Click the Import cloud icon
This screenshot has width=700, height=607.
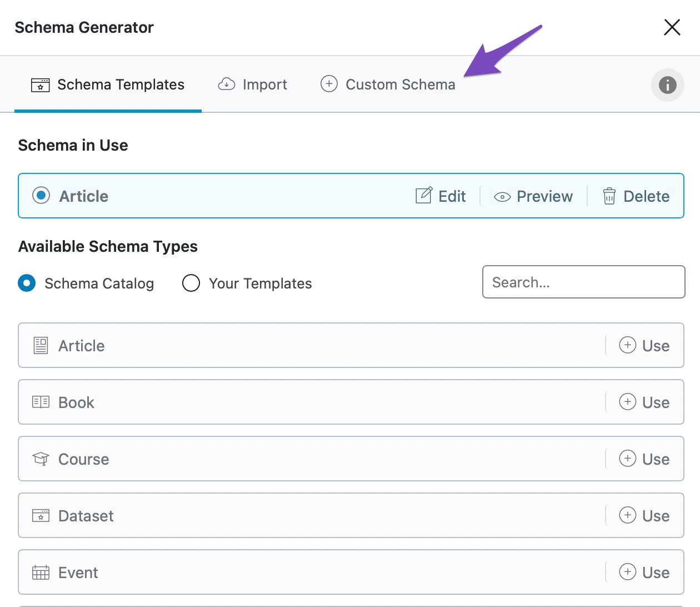coord(227,84)
